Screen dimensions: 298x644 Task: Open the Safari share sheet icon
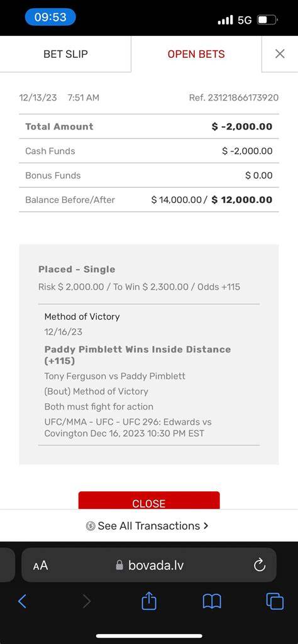pos(149,601)
